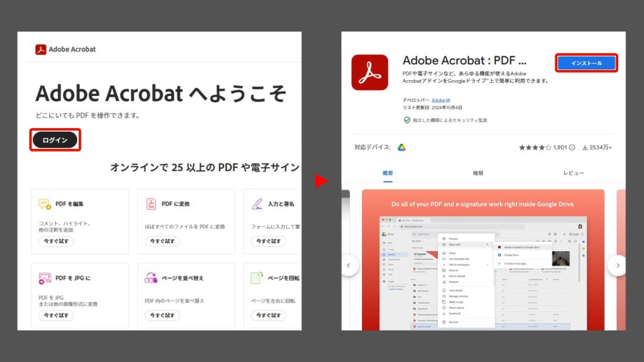The image size is (644, 362).
Task: Click the ページを並べ替え card title
Action: 182,278
